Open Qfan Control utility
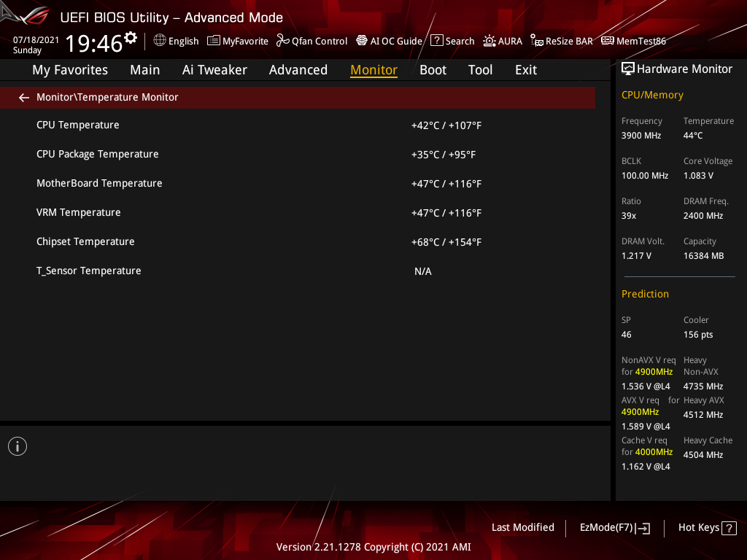The height and width of the screenshot is (560, 747). coord(311,41)
